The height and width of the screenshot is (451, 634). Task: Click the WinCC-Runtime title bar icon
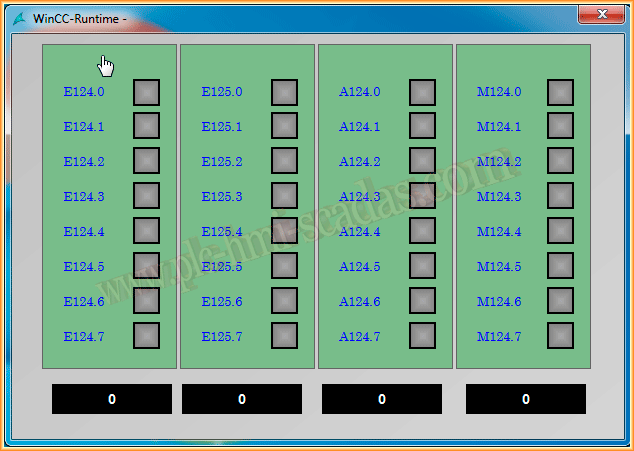click(18, 18)
